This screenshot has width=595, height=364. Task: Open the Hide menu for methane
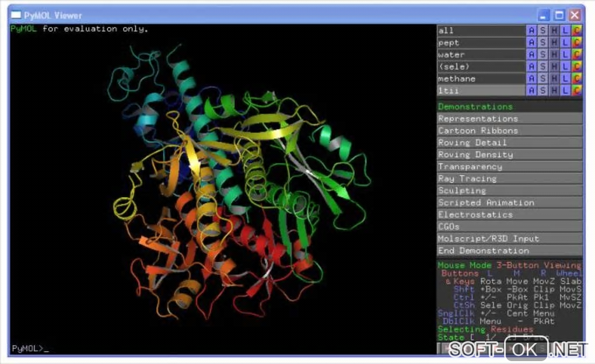(554, 79)
